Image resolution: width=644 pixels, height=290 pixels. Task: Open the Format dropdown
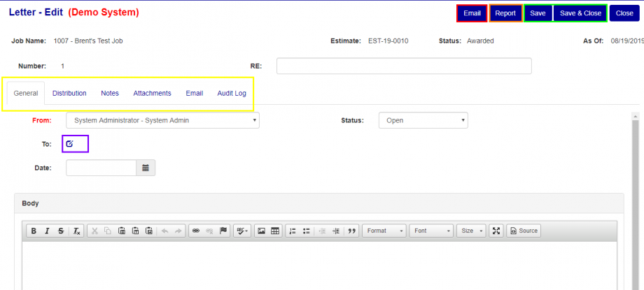tap(384, 231)
